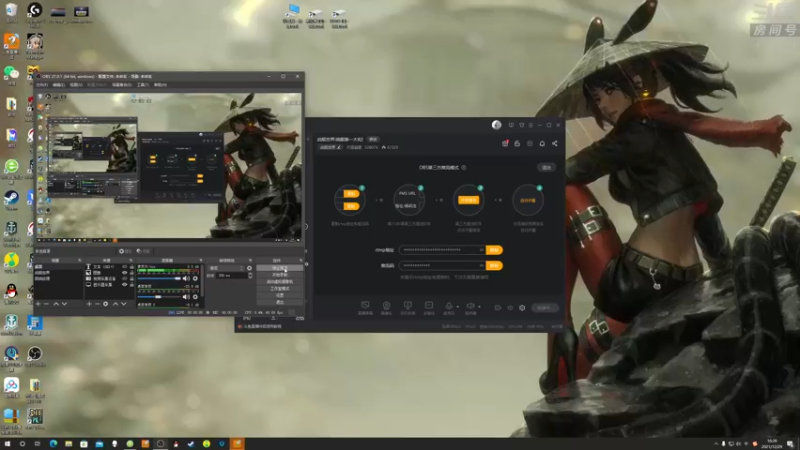Open the gift box icon with red dot
This screenshot has height=450, width=800.
click(x=505, y=143)
